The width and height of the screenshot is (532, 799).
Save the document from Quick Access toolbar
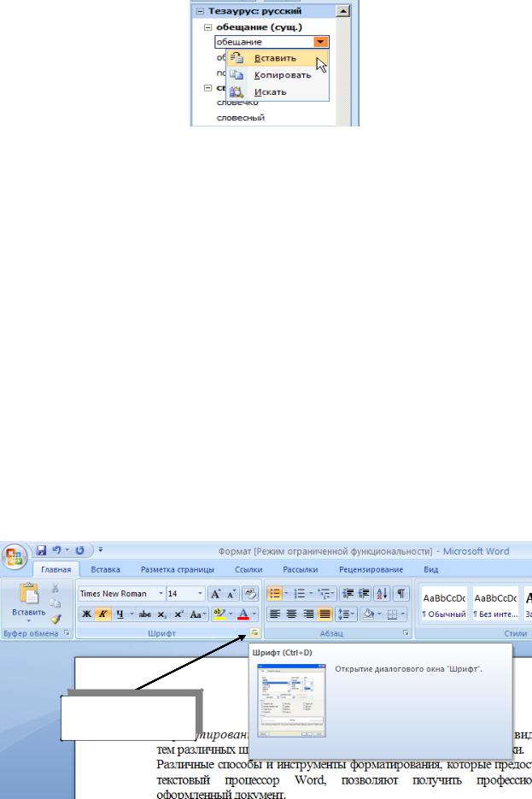[41, 550]
